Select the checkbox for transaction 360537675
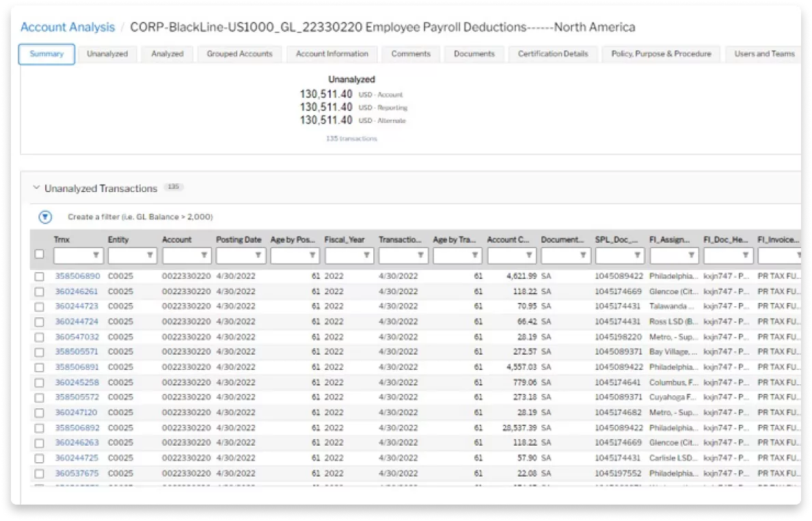Image resolution: width=812 pixels, height=521 pixels. point(40,473)
